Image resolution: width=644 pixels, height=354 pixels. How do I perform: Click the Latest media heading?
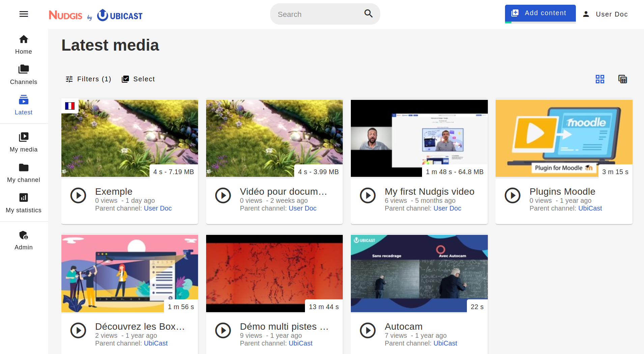(x=110, y=45)
